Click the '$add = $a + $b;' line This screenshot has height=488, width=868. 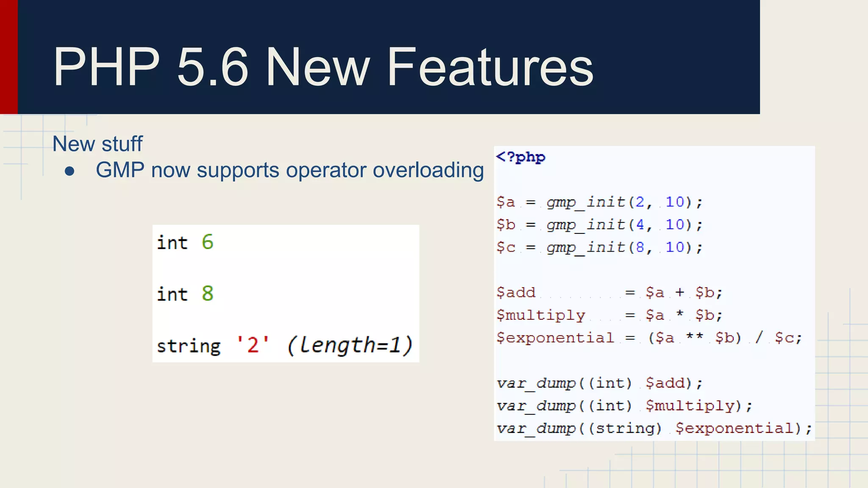[609, 292]
